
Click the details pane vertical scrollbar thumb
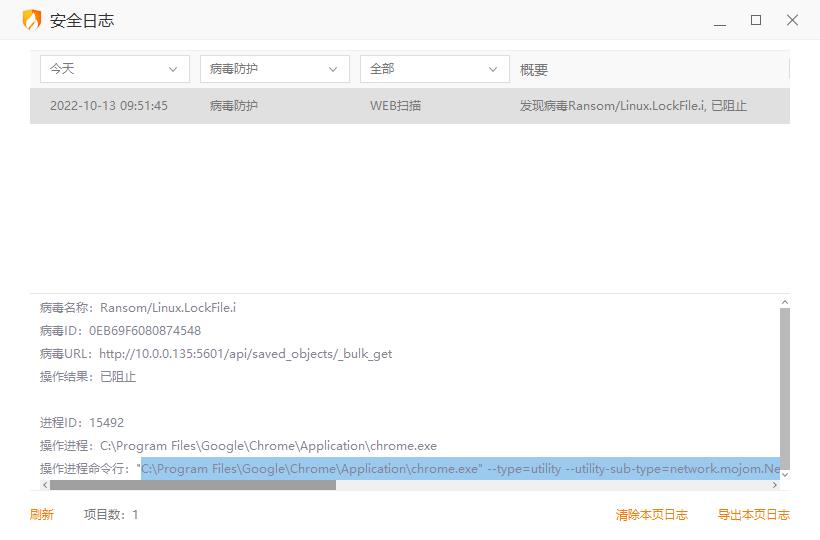point(784,388)
